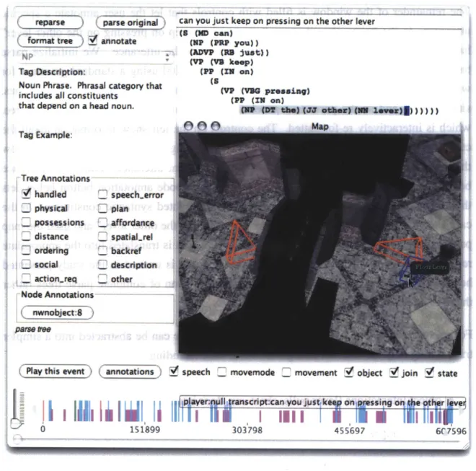Screen dimensions: 476x471
Task: Click the transcript tooltip on the timeline
Action: 322,402
